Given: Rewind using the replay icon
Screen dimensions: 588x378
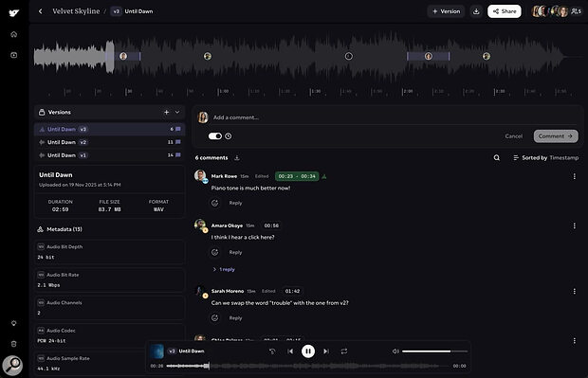Looking at the screenshot, I should (x=272, y=351).
